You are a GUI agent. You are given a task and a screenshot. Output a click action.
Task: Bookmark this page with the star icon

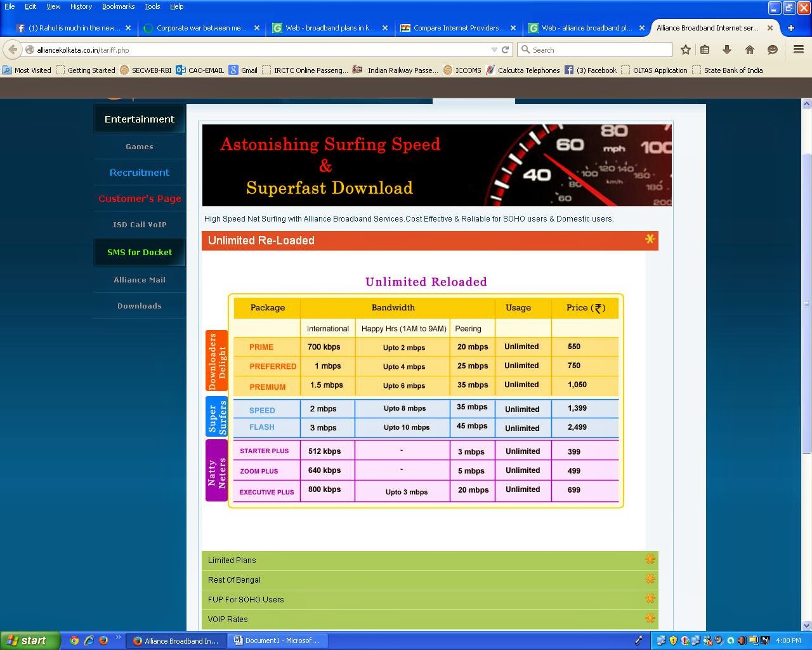[x=686, y=50]
